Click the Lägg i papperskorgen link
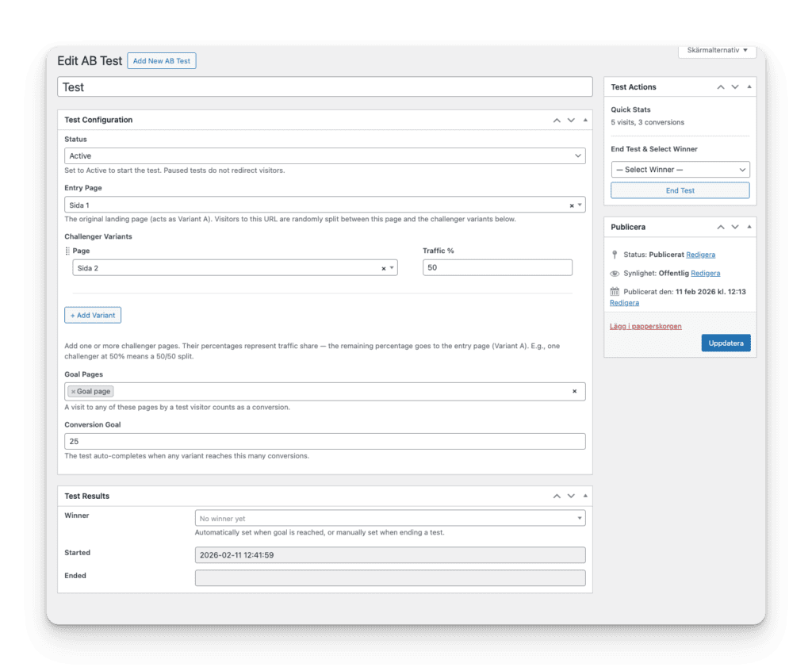Screen dimensions: 812x671 click(645, 327)
